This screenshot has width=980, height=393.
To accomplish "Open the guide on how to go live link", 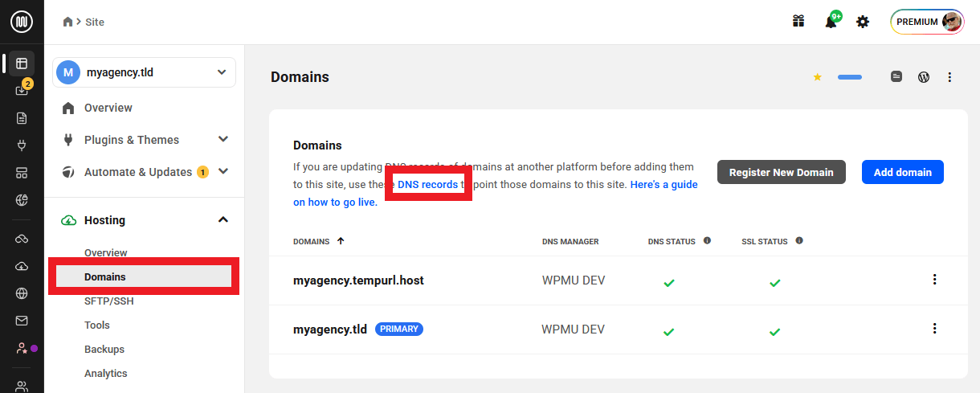I will [x=496, y=193].
